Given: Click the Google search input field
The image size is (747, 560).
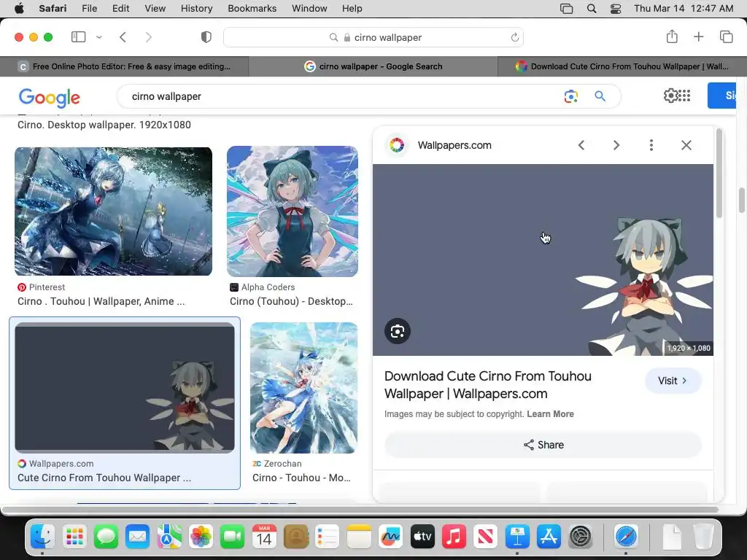Looking at the screenshot, I should [x=343, y=96].
